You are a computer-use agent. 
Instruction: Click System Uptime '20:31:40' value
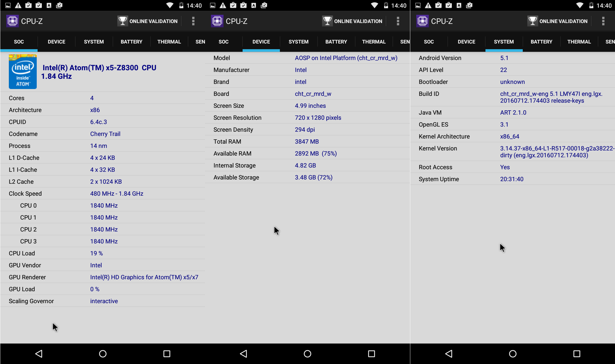pyautogui.click(x=512, y=179)
